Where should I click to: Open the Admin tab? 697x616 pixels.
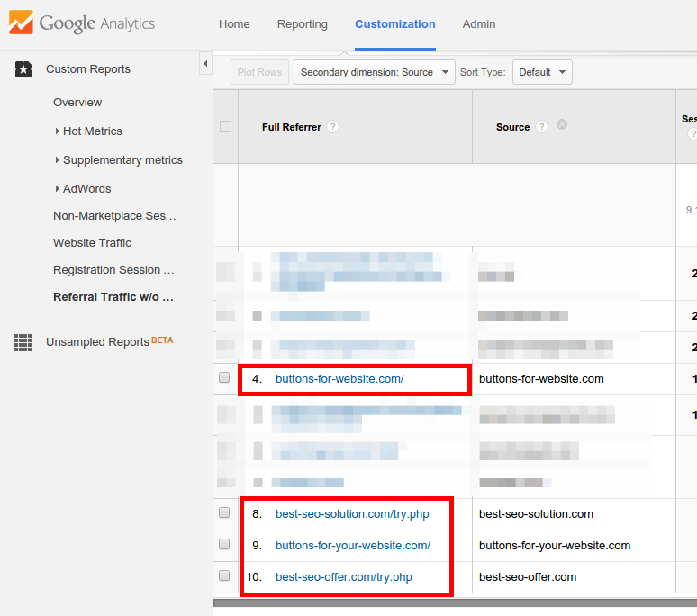pyautogui.click(x=479, y=24)
